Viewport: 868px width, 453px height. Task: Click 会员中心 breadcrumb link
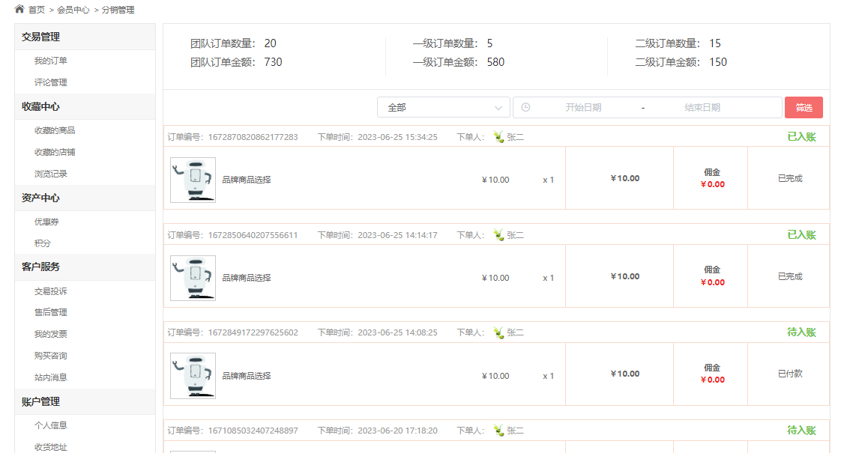73,10
